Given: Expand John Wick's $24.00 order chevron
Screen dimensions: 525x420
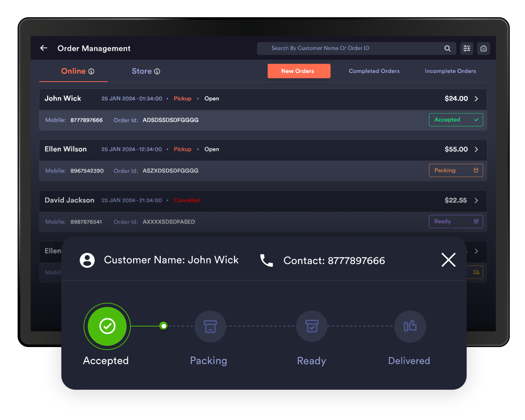Looking at the screenshot, I should [x=476, y=99].
